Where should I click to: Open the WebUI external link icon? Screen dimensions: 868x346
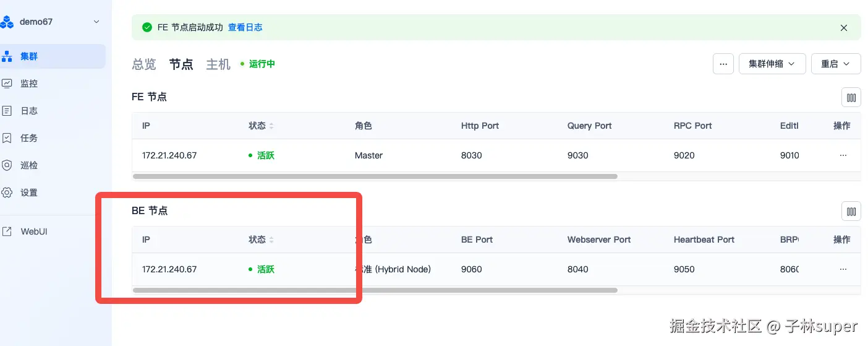coord(7,231)
